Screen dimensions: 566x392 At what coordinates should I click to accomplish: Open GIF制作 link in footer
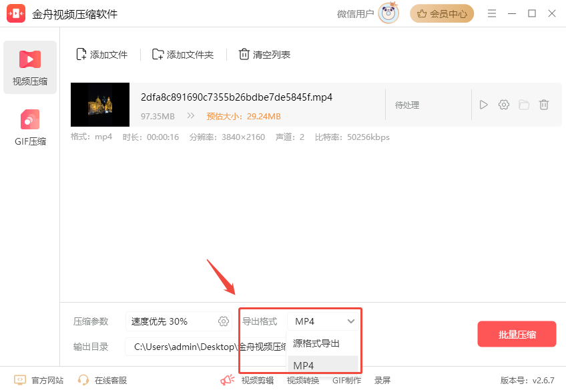coord(346,381)
